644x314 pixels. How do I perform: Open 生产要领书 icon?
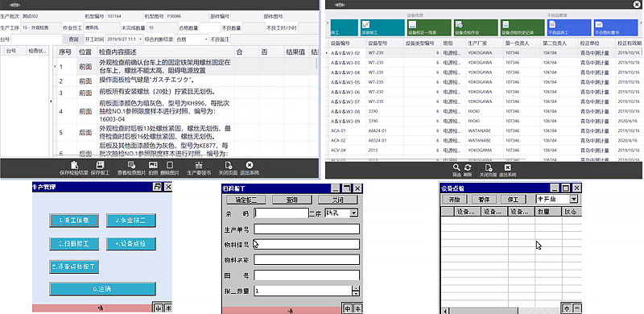point(199,165)
